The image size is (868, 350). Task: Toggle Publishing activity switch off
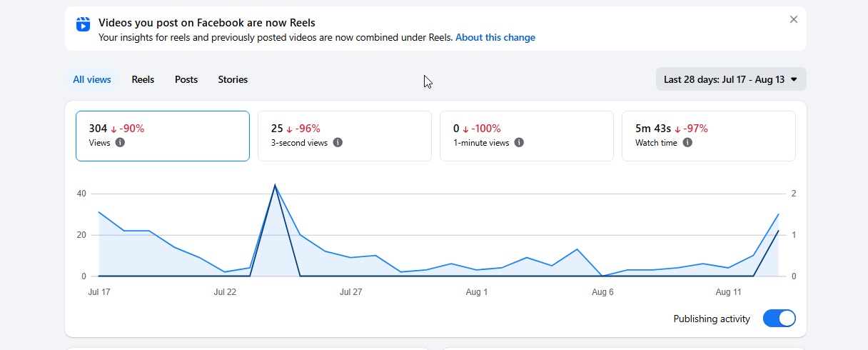(x=779, y=319)
